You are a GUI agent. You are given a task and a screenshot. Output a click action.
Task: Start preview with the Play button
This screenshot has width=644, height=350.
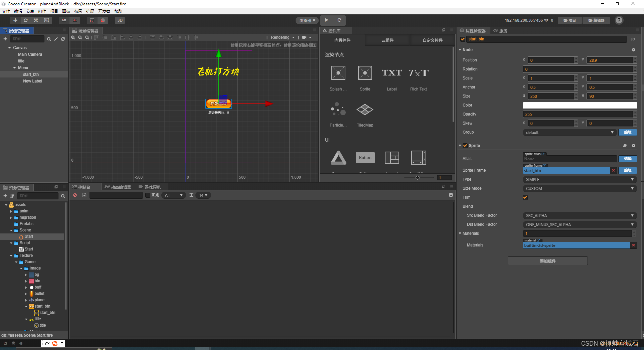click(326, 20)
